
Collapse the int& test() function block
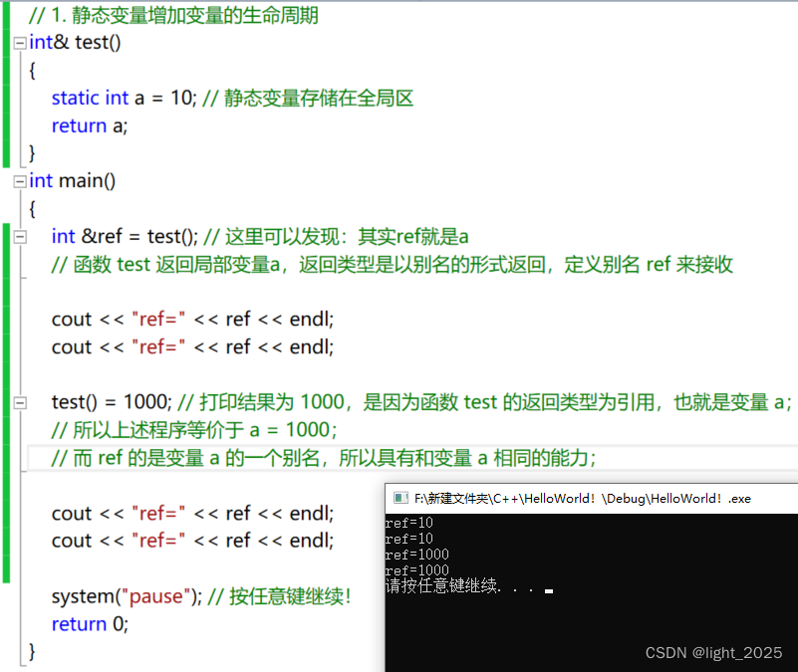[x=20, y=43]
